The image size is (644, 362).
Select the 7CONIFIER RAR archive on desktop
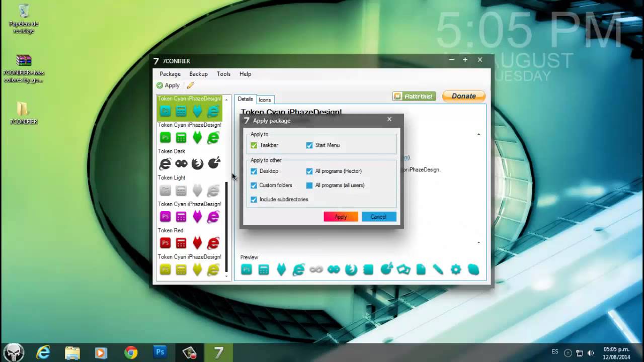click(23, 69)
